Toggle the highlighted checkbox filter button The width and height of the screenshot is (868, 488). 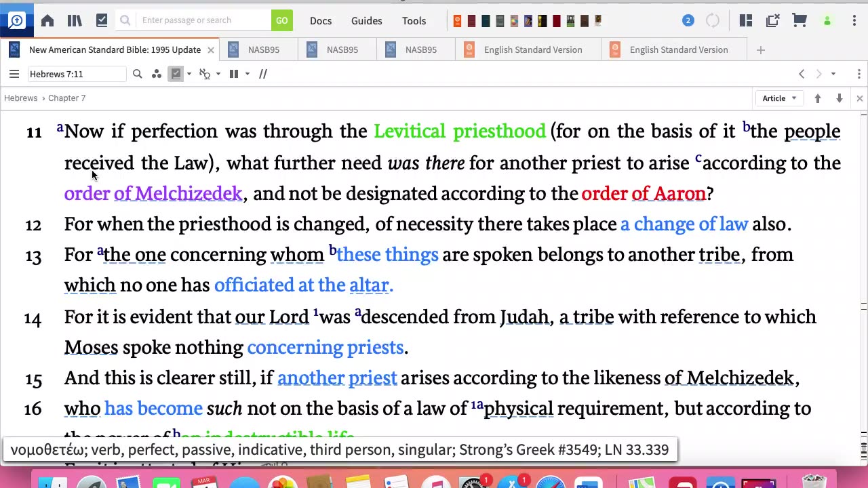coord(176,74)
